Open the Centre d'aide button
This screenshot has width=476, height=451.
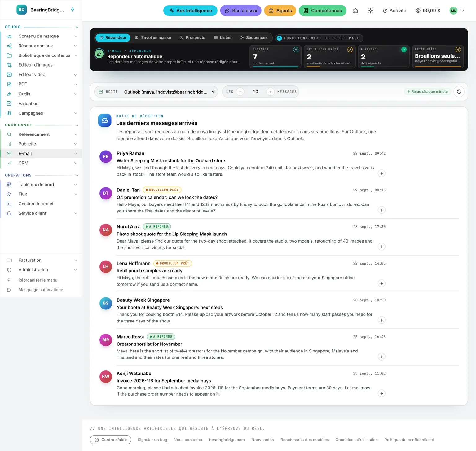tap(110, 440)
